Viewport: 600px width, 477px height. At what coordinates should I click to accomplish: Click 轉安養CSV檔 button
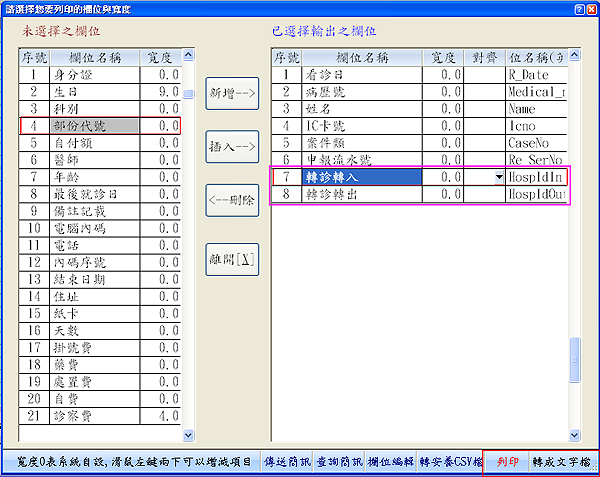pyautogui.click(x=450, y=462)
